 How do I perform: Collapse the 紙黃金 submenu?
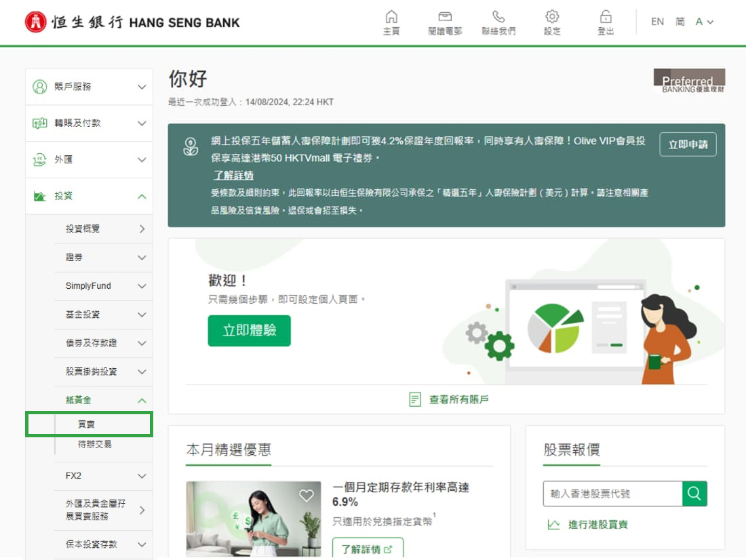pos(142,401)
